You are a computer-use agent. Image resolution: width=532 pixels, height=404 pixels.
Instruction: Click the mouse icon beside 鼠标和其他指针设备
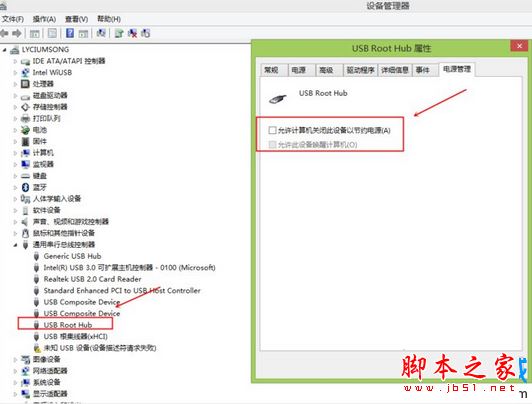pos(25,233)
